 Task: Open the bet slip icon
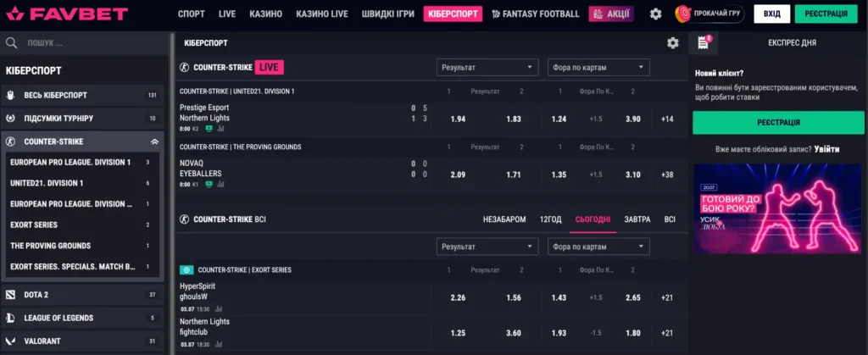click(703, 42)
